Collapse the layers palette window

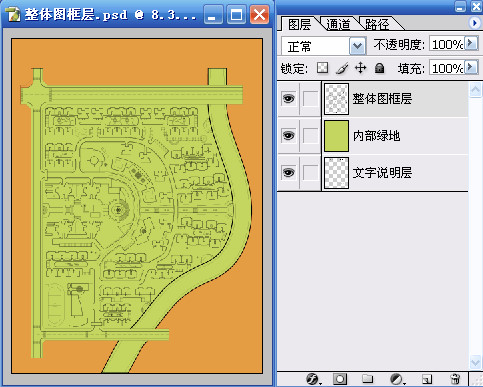click(x=460, y=6)
